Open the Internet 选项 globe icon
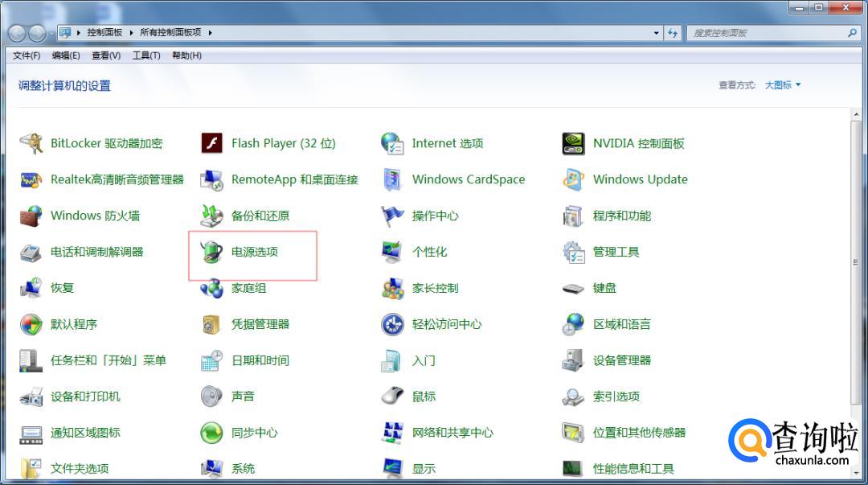 [392, 143]
